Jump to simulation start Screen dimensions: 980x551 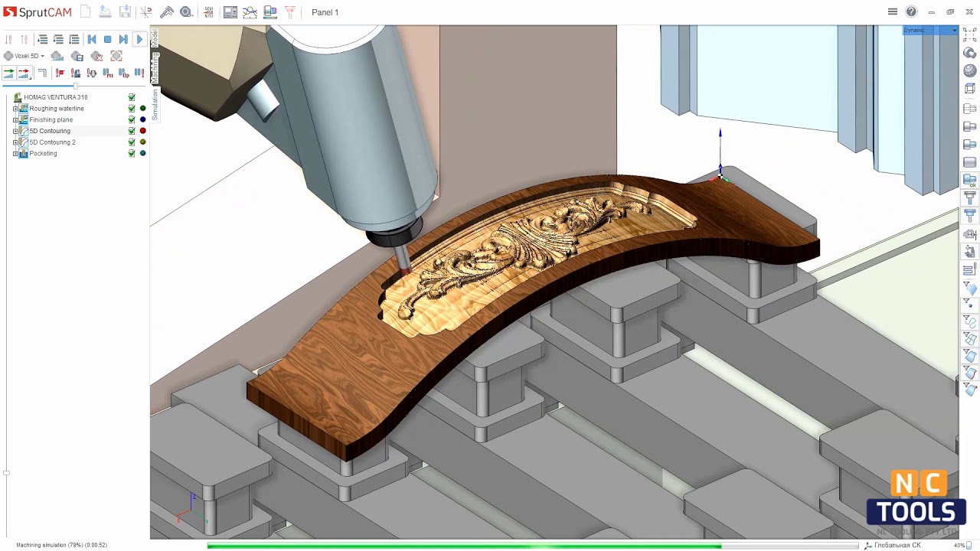[x=92, y=39]
